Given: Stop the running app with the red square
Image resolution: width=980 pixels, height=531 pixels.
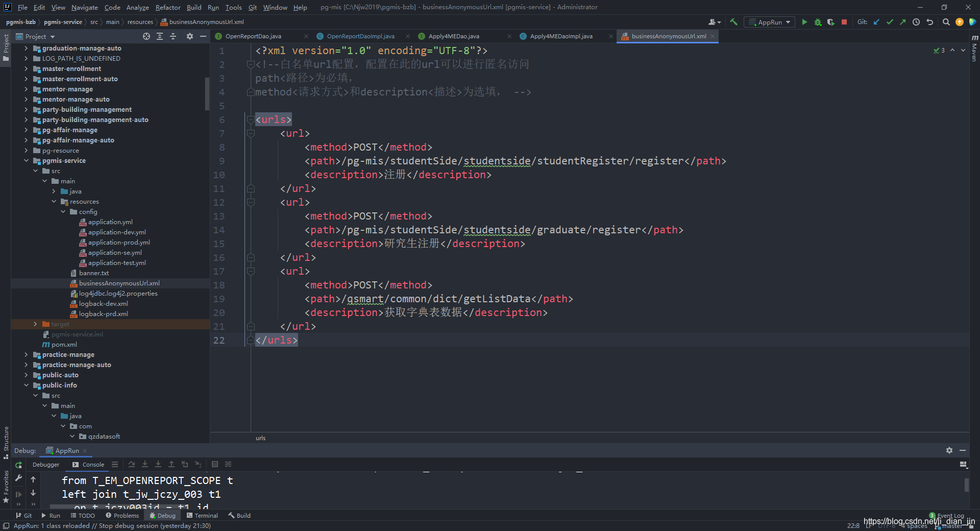Looking at the screenshot, I should [844, 22].
